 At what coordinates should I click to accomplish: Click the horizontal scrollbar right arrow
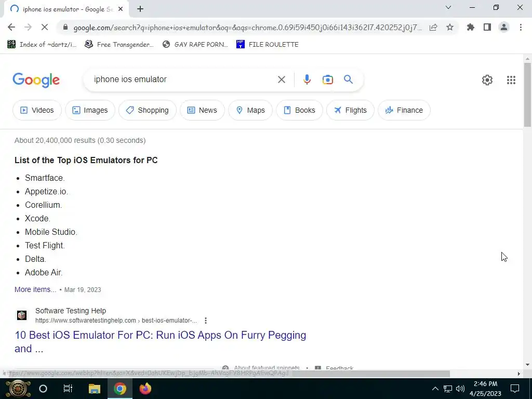coord(519,374)
